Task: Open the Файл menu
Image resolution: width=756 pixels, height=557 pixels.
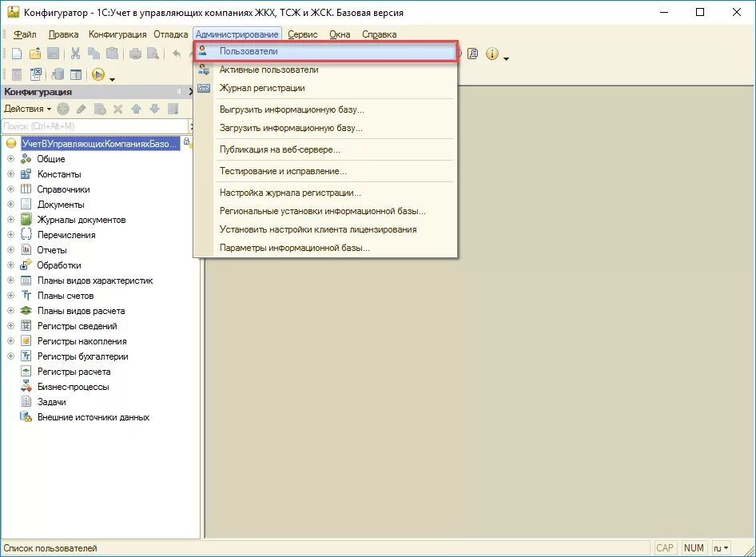Action: click(x=25, y=34)
